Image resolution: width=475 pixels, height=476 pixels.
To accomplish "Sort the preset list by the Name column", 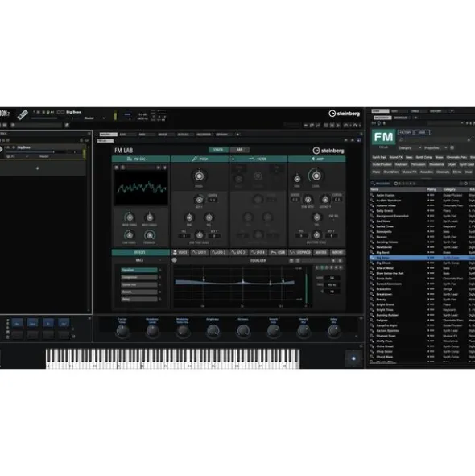I will (398, 189).
